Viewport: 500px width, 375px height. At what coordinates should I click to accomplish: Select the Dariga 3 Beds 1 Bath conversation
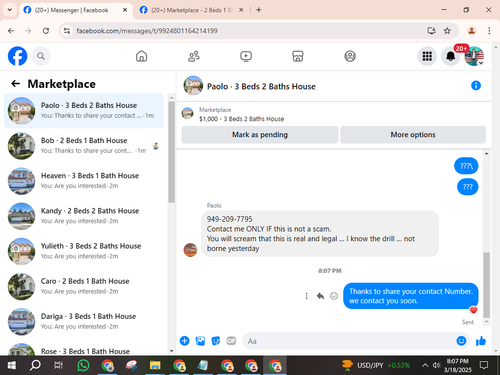[84, 322]
